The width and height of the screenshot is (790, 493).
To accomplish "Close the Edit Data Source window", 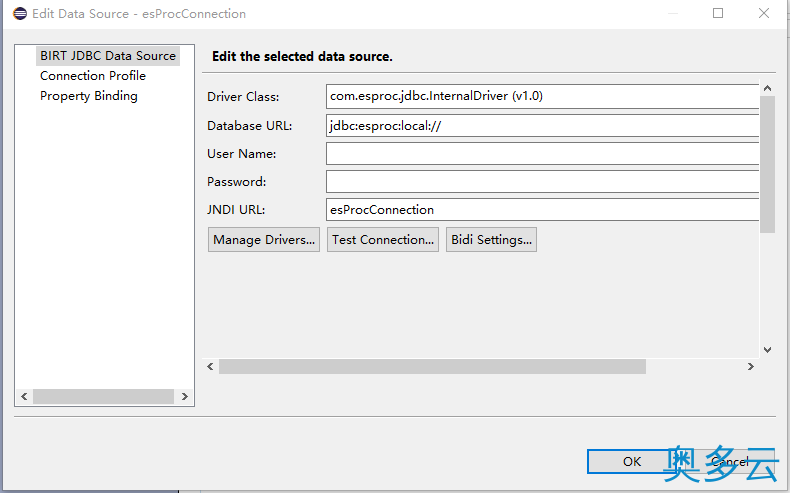I will tap(764, 13).
